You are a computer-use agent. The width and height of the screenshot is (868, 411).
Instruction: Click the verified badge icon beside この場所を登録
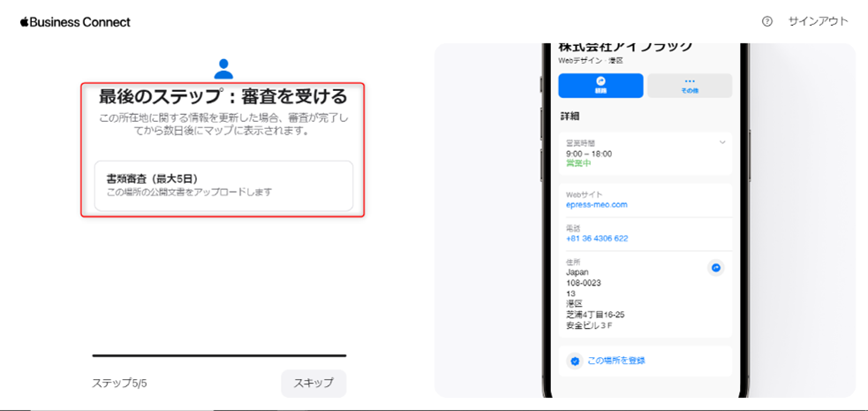pos(575,362)
